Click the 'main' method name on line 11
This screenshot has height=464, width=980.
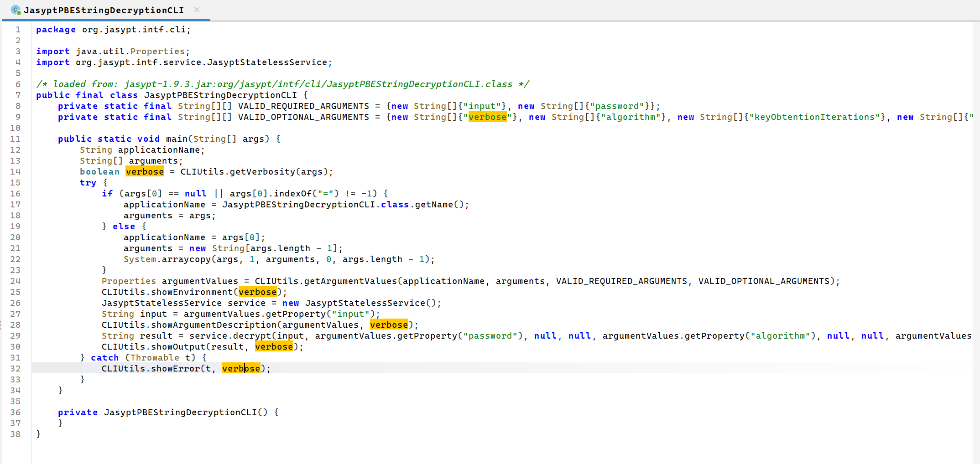coord(177,139)
